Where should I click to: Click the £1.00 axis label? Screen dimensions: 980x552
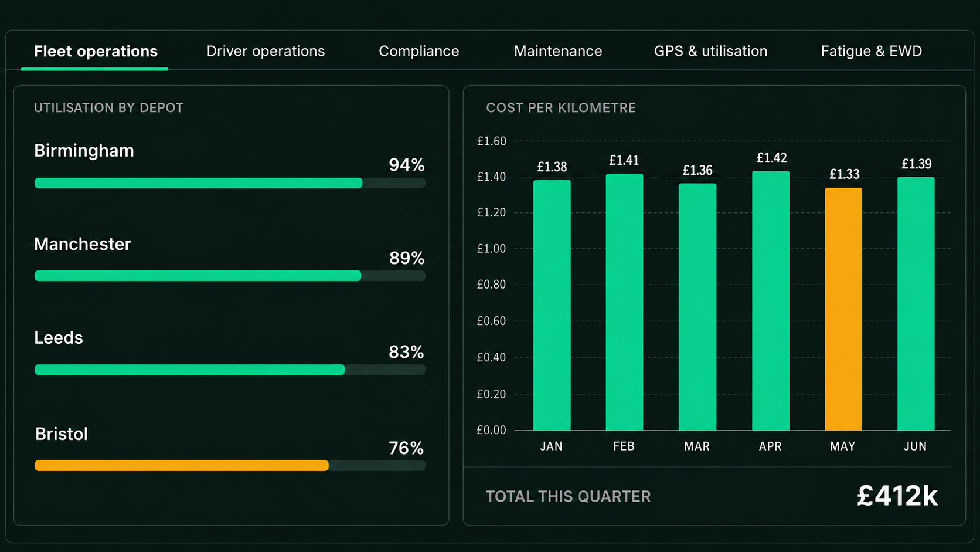(x=492, y=249)
